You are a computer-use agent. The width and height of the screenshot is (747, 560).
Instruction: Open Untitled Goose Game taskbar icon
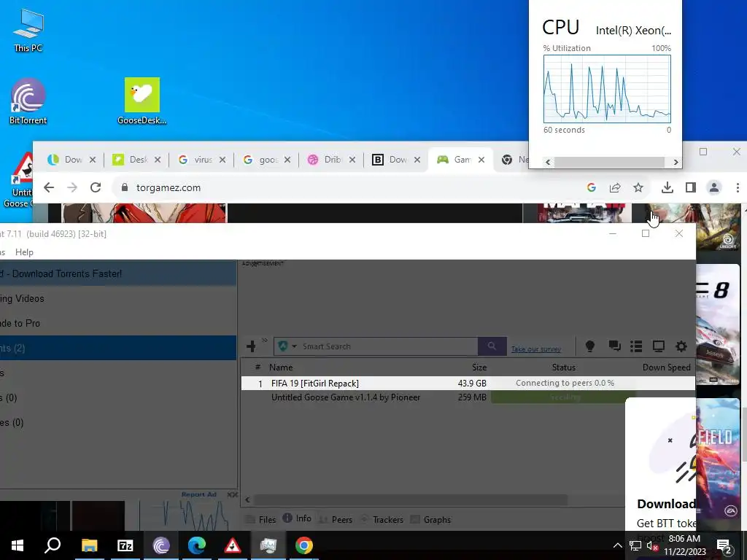click(x=232, y=545)
